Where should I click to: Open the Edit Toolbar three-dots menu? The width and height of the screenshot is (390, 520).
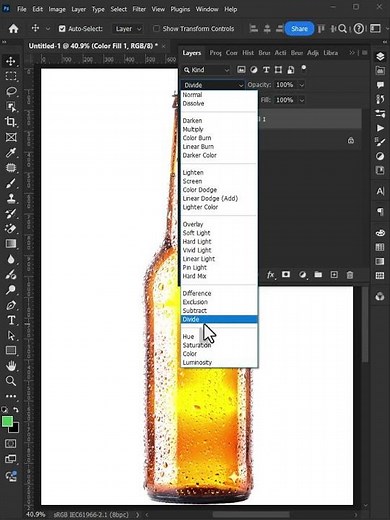click(11, 396)
